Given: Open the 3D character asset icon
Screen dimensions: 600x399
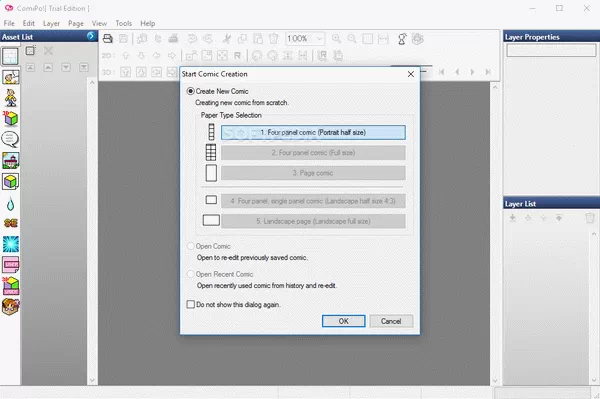Looking at the screenshot, I should 10,98.
